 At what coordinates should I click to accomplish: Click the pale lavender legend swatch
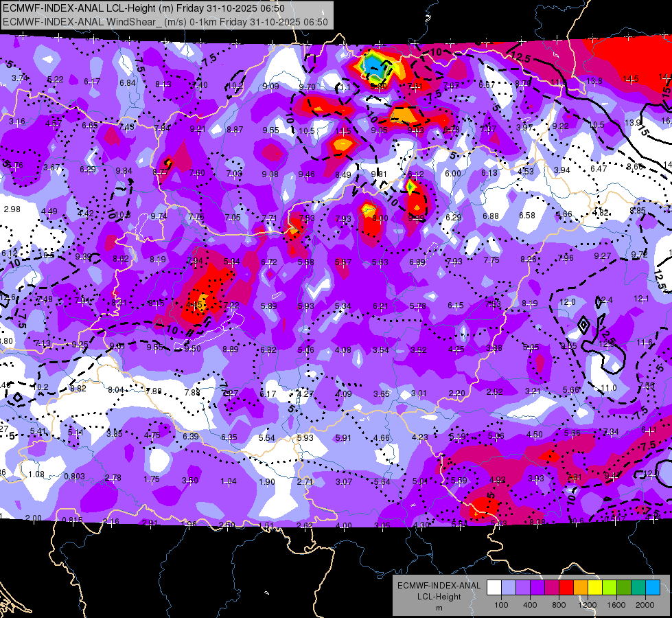(509, 588)
